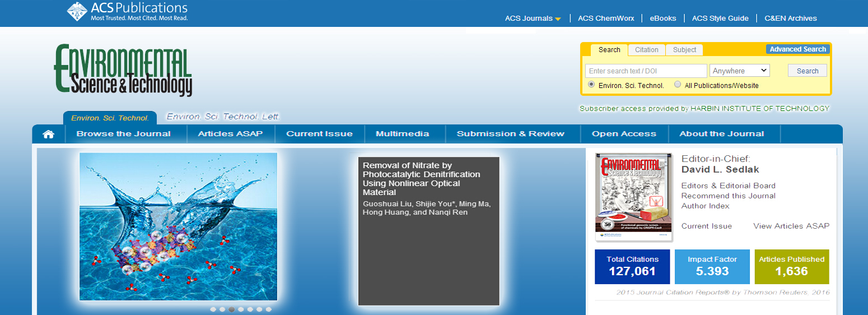The image size is (868, 315).
Task: Open the Browse the Journal menu
Action: coord(123,134)
